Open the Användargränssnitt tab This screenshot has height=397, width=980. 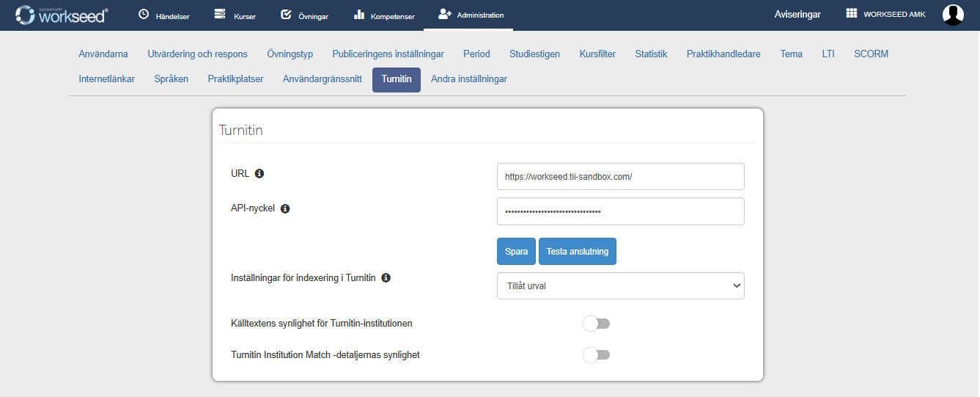323,79
